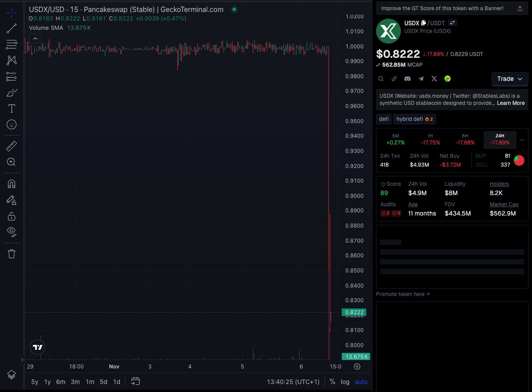Select the brush drawing tool
The height and width of the screenshot is (392, 532).
(12, 92)
